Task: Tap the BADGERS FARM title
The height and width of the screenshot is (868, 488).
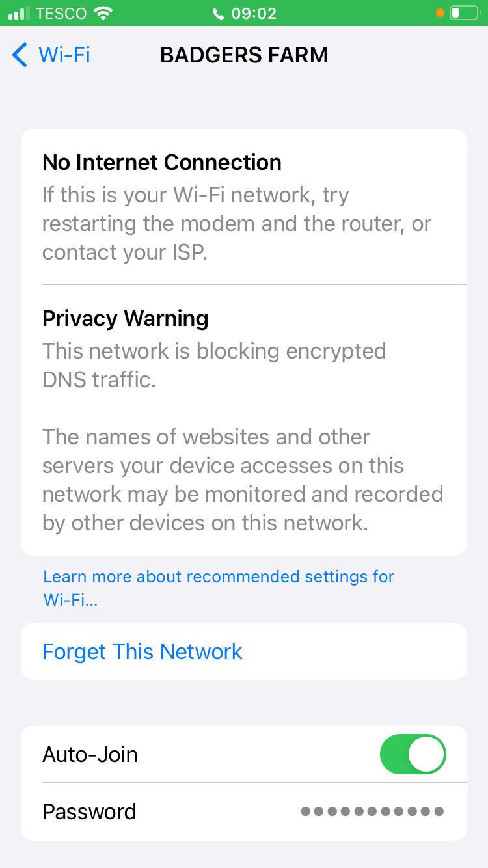Action: coord(244,55)
